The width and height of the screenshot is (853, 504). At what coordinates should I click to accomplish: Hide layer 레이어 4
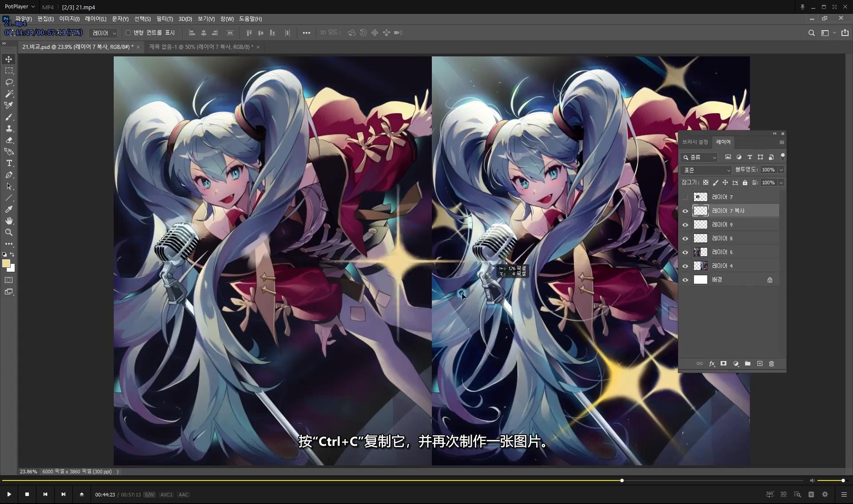coord(685,266)
